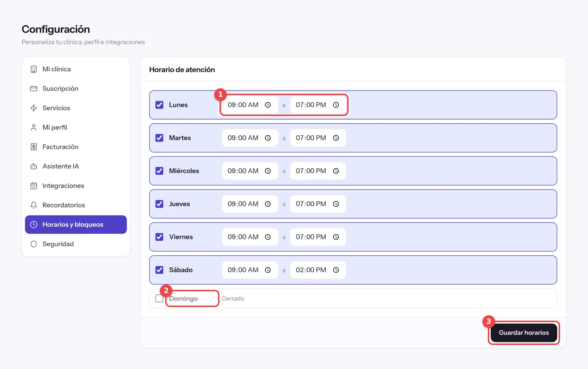Image resolution: width=588 pixels, height=369 pixels.
Task: Click Guardar horarios button
Action: [x=524, y=333]
